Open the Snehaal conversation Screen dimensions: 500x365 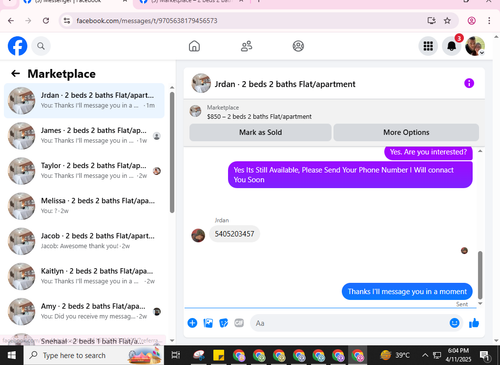(x=84, y=339)
